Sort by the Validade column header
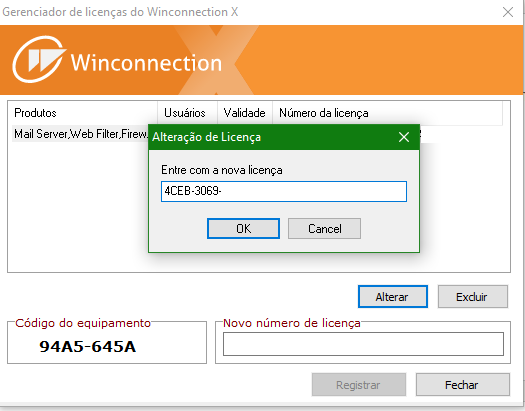Screen dimensions: 525x411 (x=245, y=113)
